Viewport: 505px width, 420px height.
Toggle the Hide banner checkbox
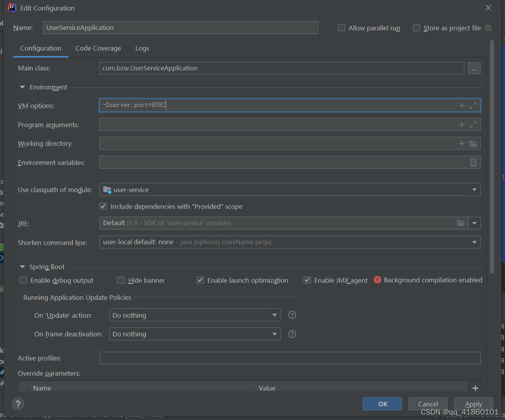121,280
